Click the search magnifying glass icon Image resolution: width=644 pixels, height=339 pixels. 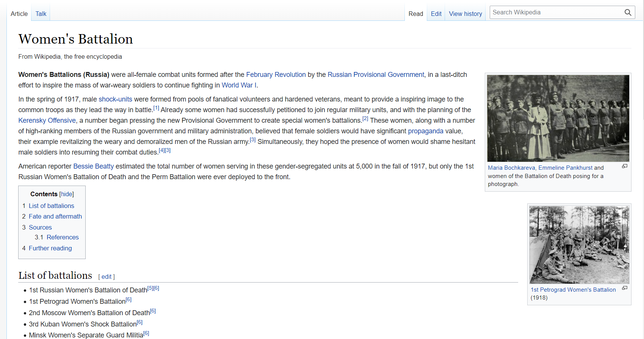click(x=628, y=12)
